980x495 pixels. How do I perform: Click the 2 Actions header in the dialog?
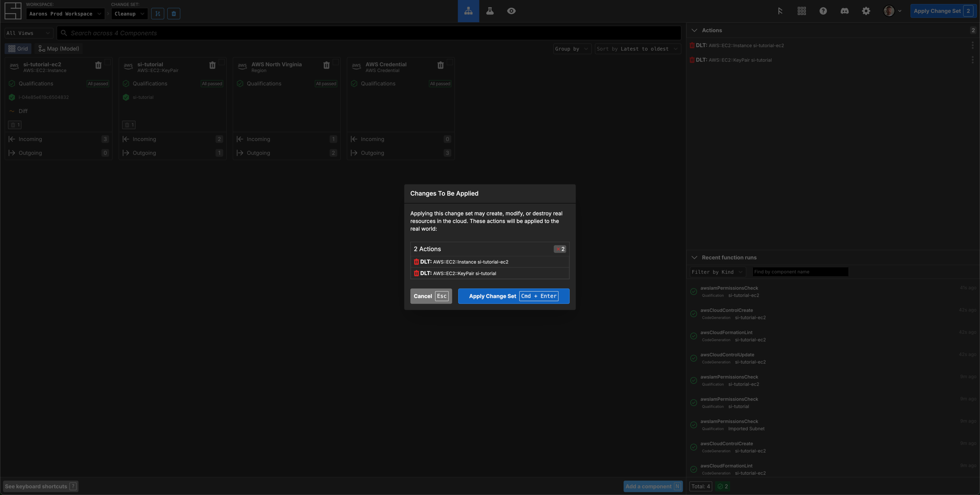point(490,249)
